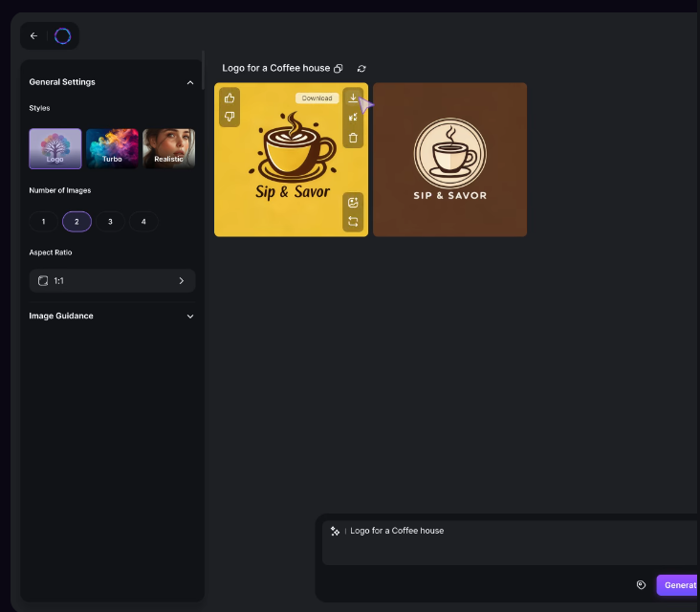Viewport: 700px width, 612px height.
Task: Select the Logo style
Action: [x=55, y=148]
